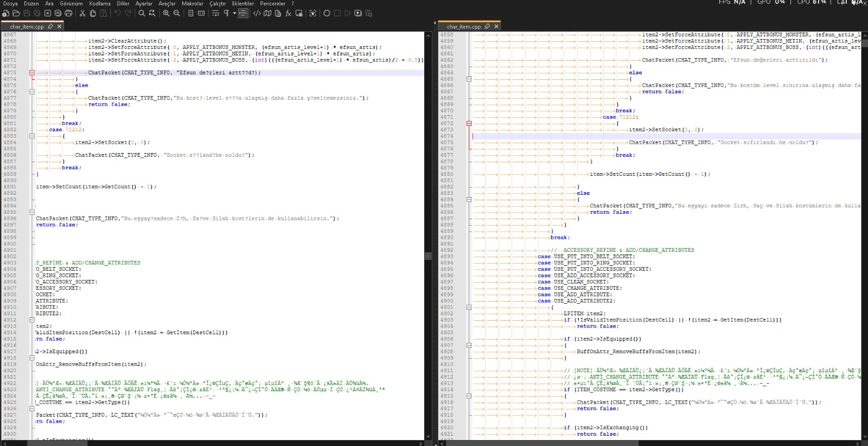Collapse the fold marker at left line 4873

32,73
